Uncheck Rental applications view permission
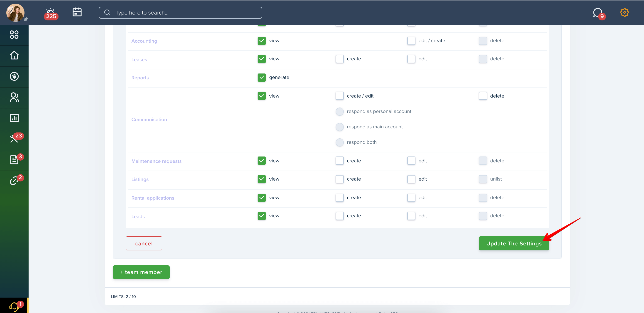 click(x=261, y=198)
